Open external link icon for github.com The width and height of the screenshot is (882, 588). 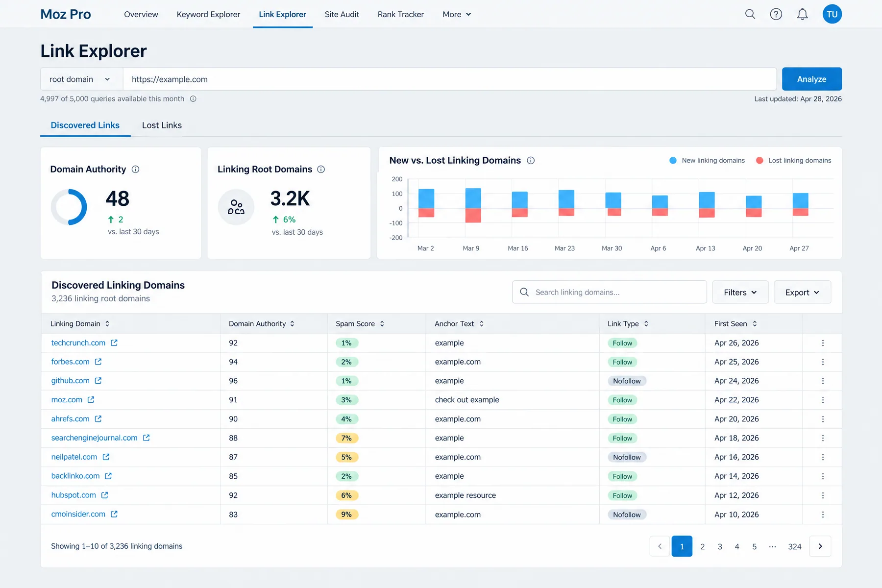coord(98,381)
